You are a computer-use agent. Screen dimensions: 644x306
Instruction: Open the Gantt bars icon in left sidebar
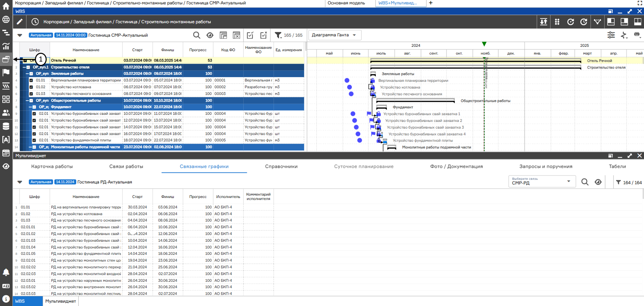6,33
